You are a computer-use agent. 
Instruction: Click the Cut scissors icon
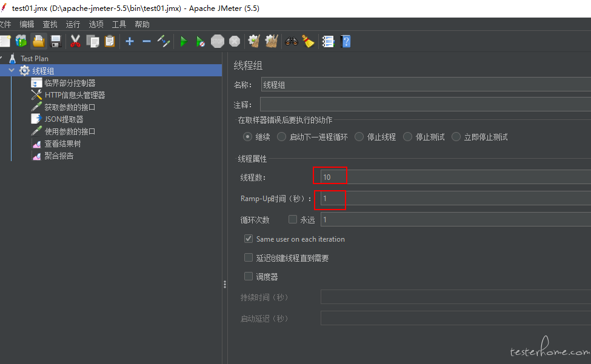(75, 41)
